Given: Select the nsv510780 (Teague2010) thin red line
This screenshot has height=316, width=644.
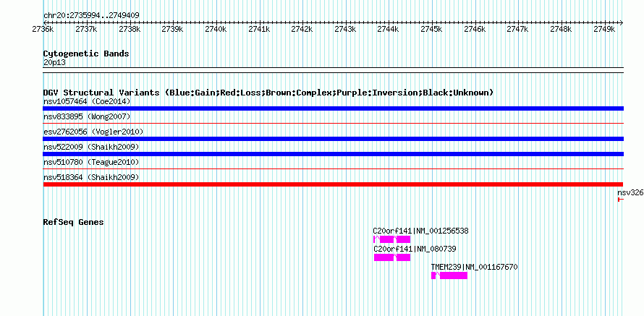Looking at the screenshot, I should point(333,168).
